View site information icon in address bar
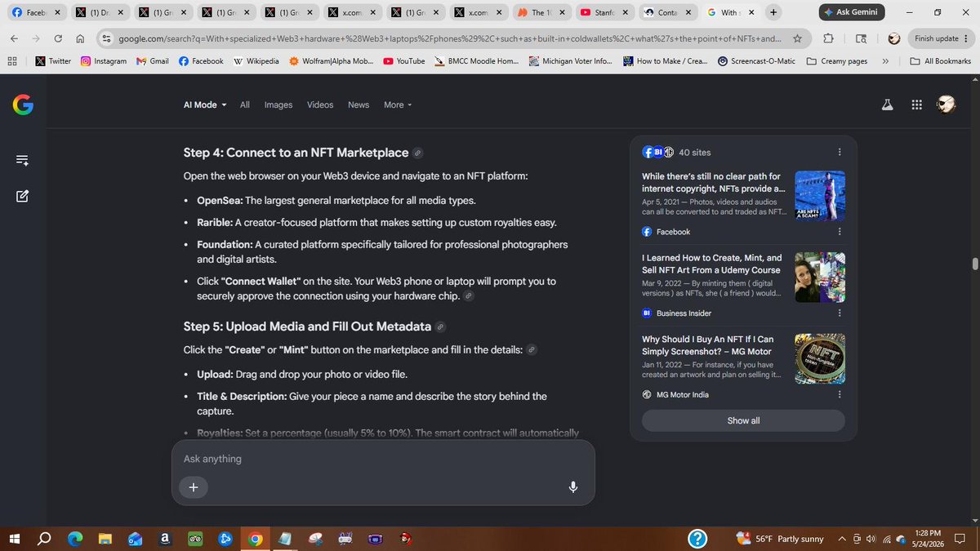 [x=106, y=38]
